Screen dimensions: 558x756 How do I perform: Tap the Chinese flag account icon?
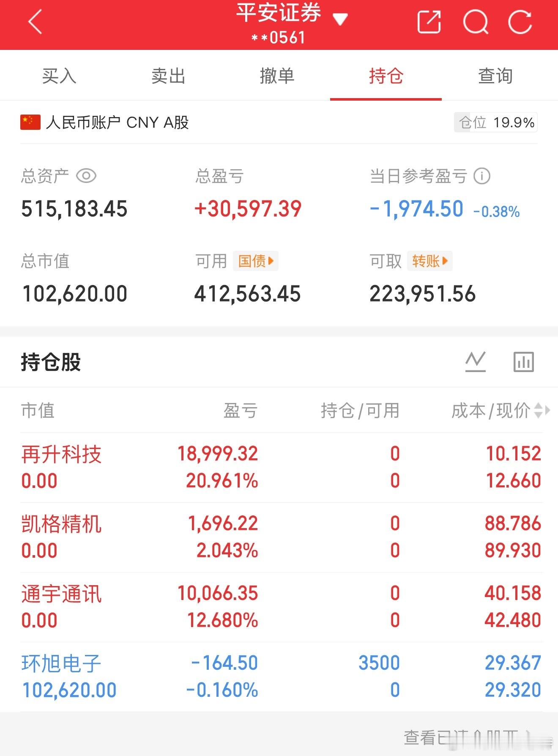coord(30,122)
